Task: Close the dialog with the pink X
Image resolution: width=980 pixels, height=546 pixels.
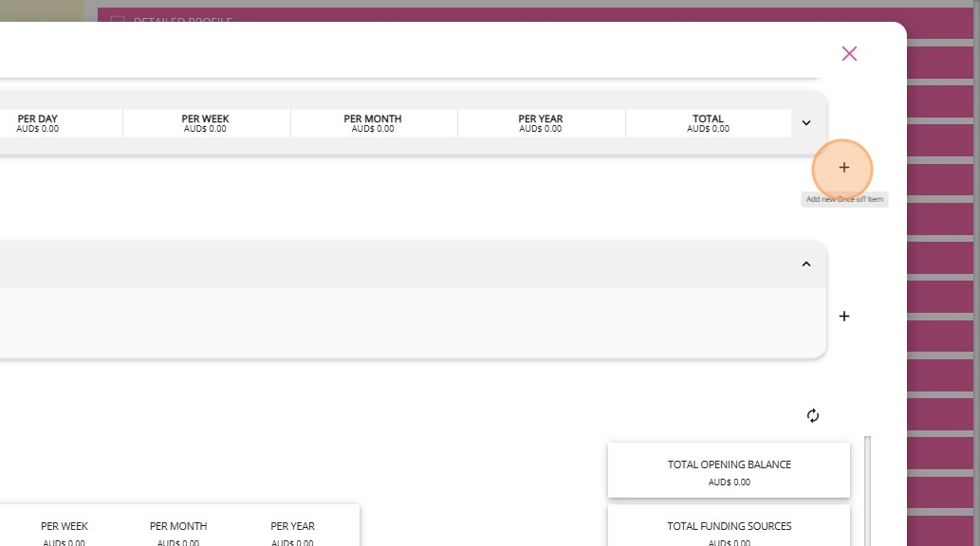Action: coord(849,54)
